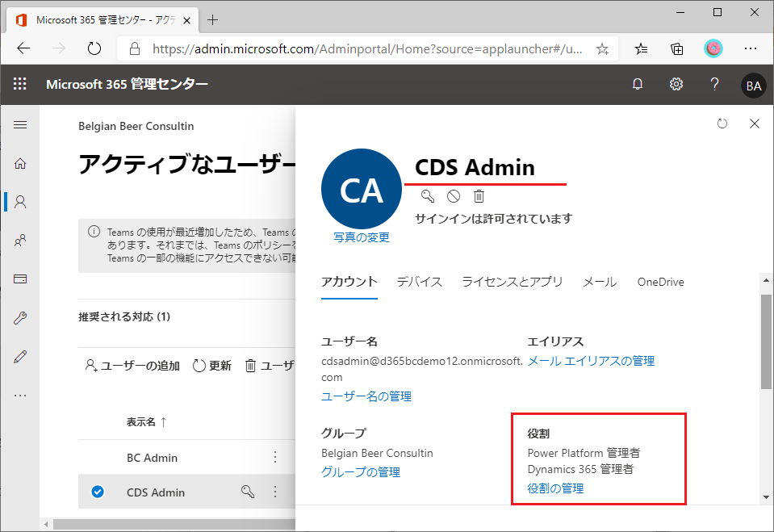Sort by display name column header
The height and width of the screenshot is (532, 774).
click(x=147, y=422)
